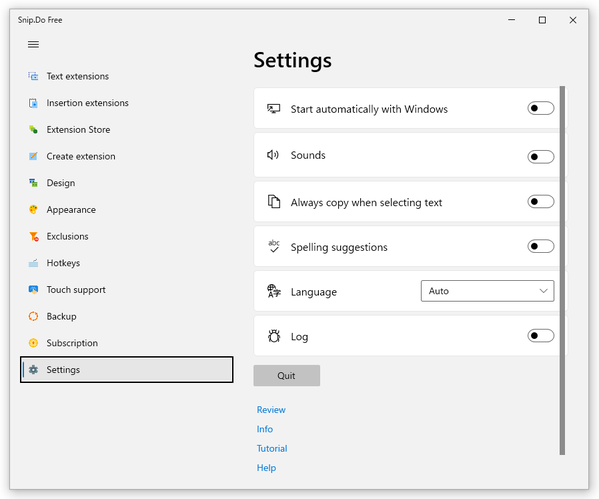Image resolution: width=599 pixels, height=499 pixels.
Task: Enable the Log toggle switch
Action: coord(541,336)
